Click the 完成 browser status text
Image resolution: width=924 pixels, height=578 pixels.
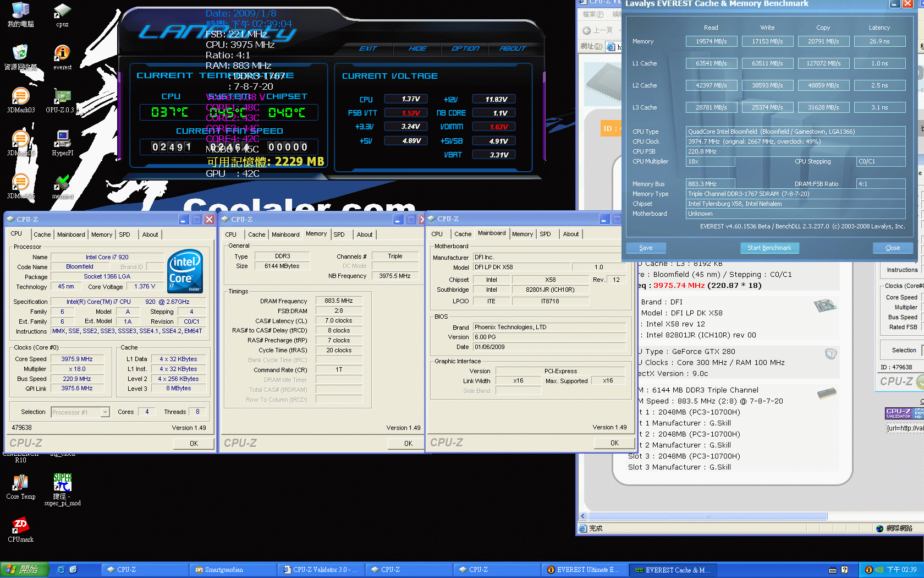point(596,528)
